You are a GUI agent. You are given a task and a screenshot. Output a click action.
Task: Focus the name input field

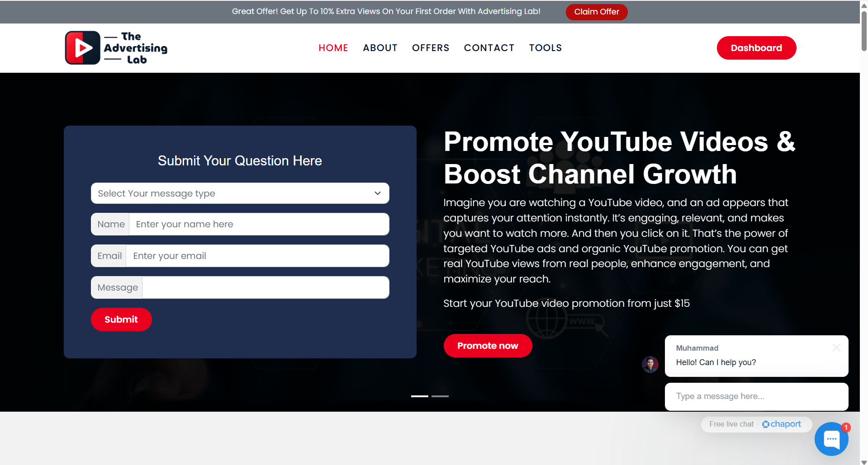point(259,224)
